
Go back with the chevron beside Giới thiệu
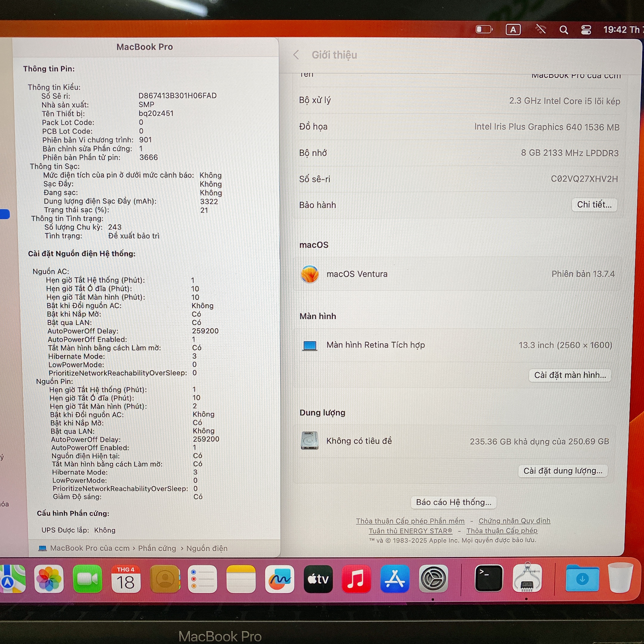296,55
